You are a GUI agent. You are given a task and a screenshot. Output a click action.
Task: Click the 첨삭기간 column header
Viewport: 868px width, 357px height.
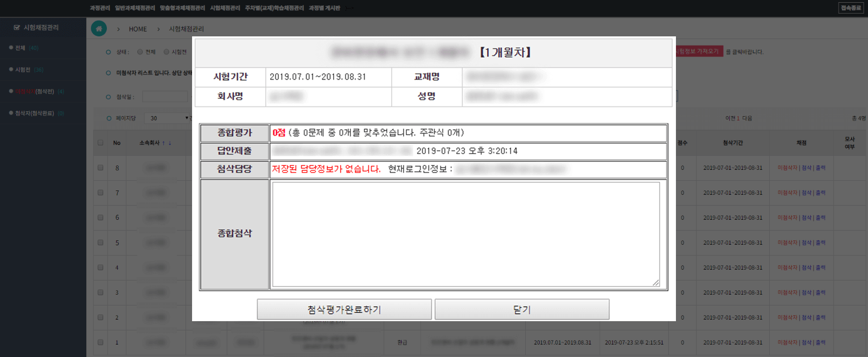click(733, 143)
